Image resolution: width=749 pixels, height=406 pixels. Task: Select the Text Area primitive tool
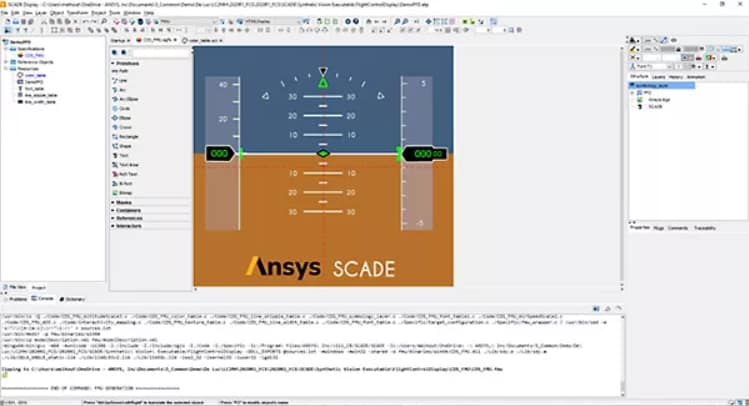pos(125,165)
